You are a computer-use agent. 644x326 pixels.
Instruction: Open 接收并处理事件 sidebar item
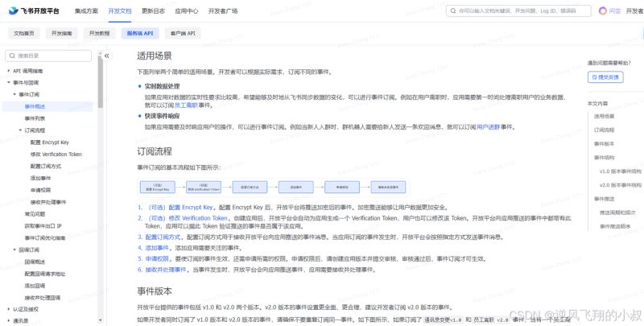pos(48,202)
